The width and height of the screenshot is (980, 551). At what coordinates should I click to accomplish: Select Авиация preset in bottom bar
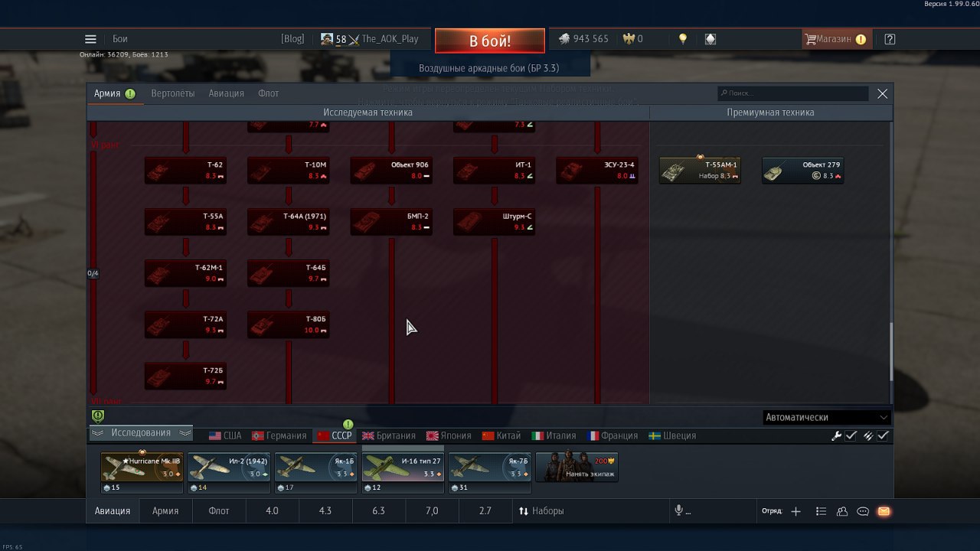(113, 510)
